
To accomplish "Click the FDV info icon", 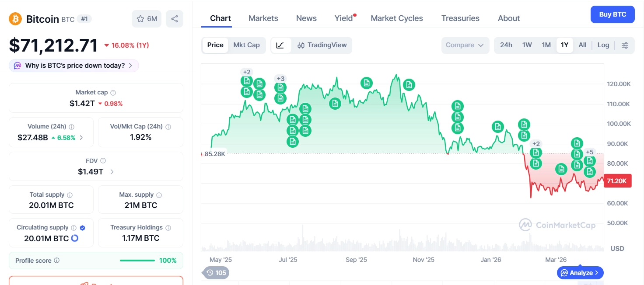I will (103, 161).
